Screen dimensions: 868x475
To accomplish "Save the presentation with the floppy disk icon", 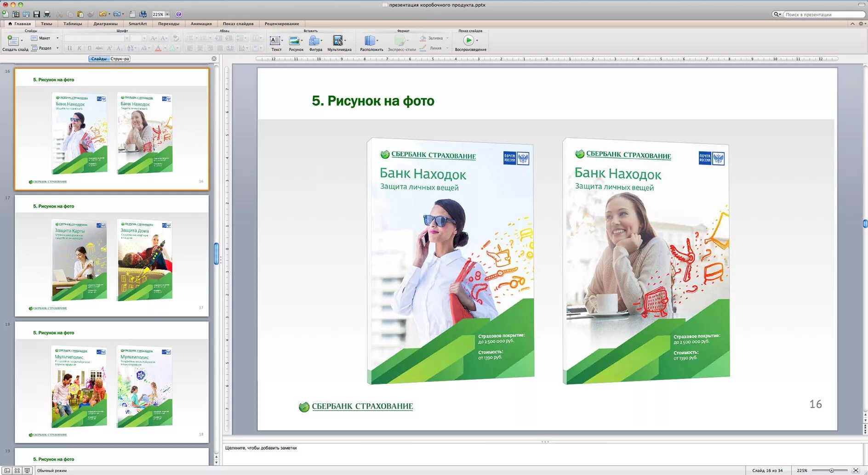I will 36,14.
